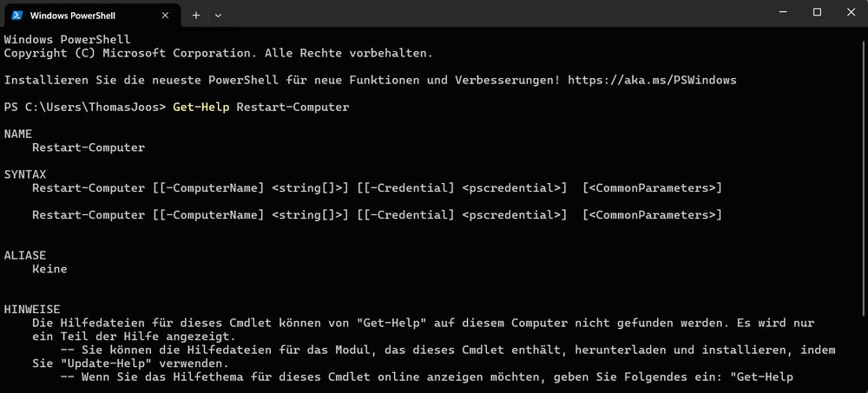This screenshot has width=868, height=393.
Task: Click the HINWEISE section heading
Action: tap(32, 309)
